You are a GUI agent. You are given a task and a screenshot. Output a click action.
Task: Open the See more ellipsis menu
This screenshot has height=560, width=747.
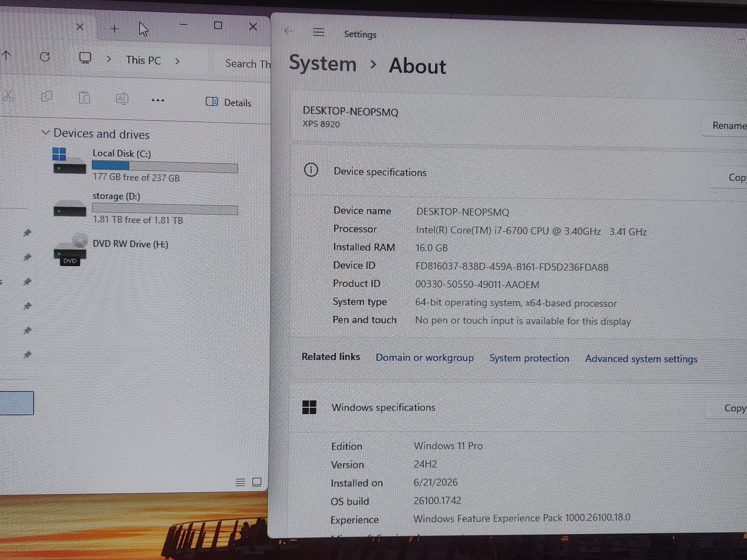pos(158,100)
